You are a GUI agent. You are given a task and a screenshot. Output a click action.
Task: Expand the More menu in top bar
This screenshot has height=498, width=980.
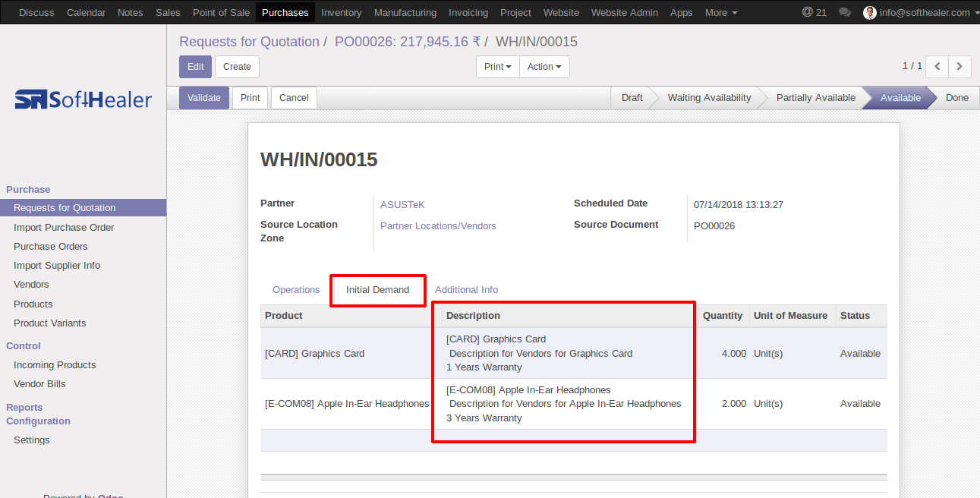point(721,12)
